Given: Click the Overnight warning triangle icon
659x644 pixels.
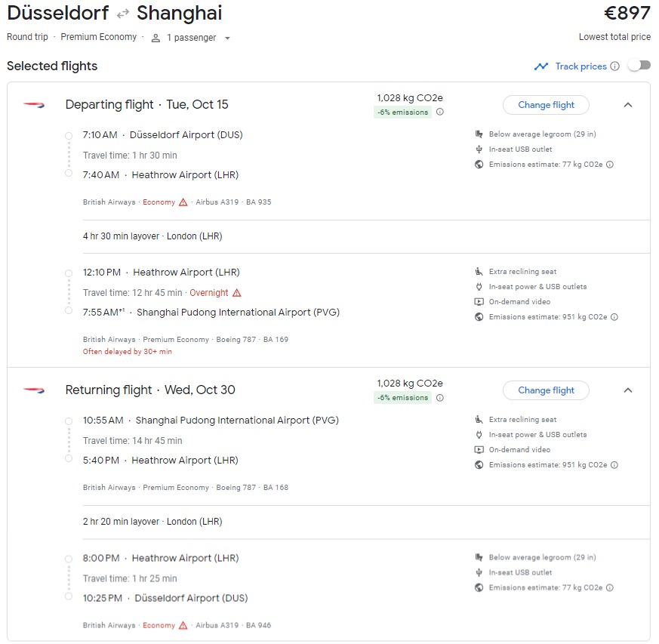Looking at the screenshot, I should point(237,293).
